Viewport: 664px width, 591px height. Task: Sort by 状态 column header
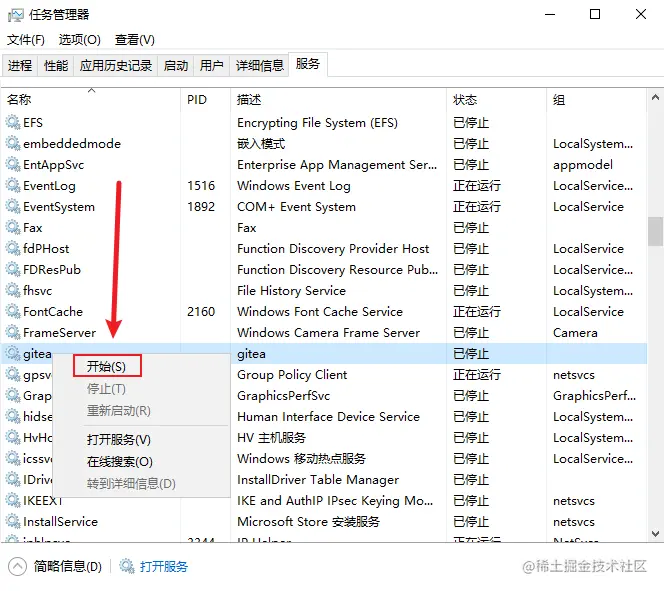click(496, 100)
